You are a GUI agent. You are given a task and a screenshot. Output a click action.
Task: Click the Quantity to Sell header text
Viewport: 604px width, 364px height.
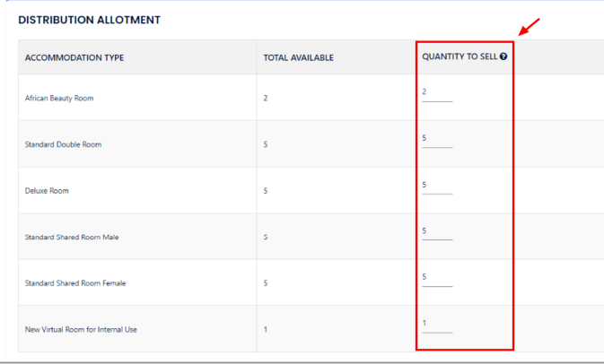(x=460, y=57)
